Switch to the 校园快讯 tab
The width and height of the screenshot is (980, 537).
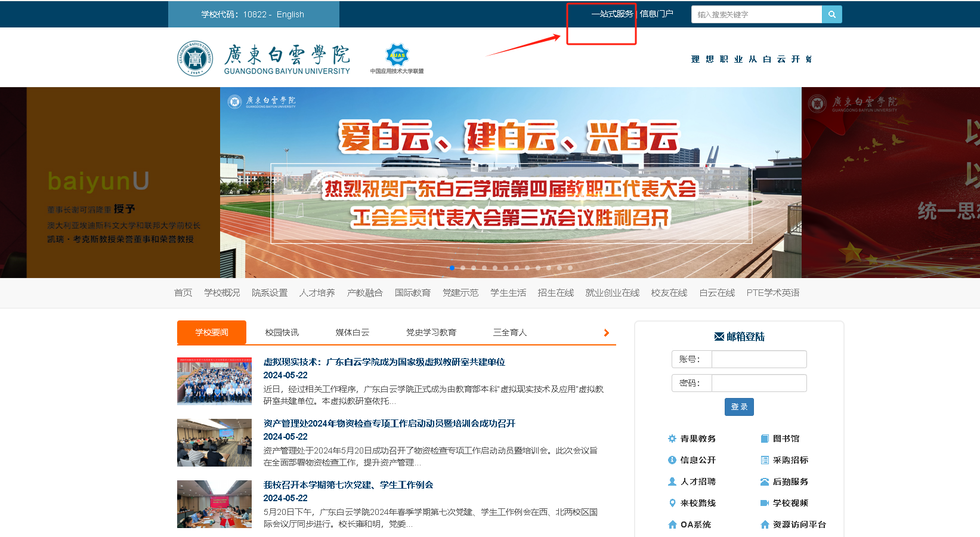coord(282,332)
